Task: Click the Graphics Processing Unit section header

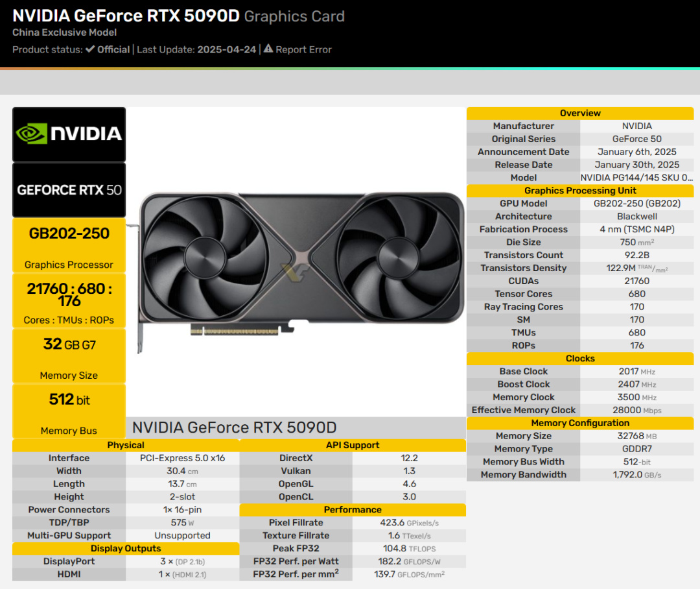Action: point(580,190)
